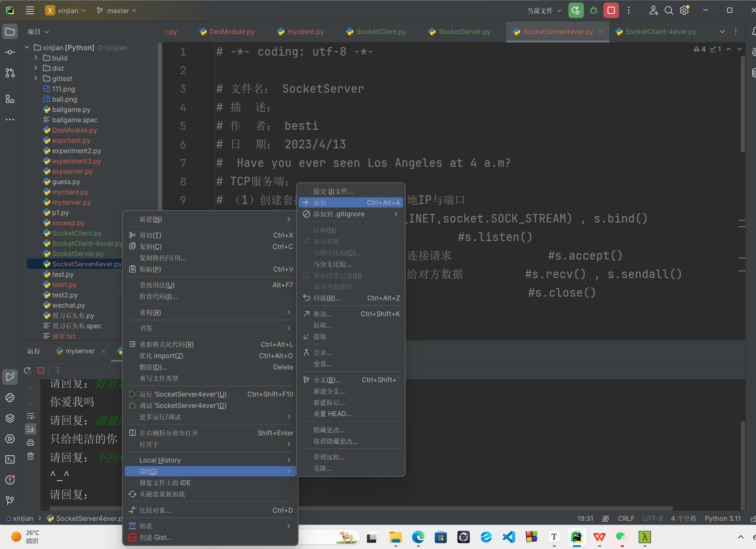Open the Terminal tool window icon

(x=10, y=459)
